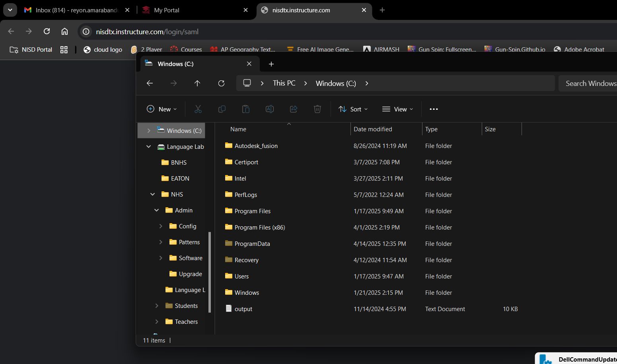
Task: Refresh the File Explorer folder view
Action: pos(222,83)
